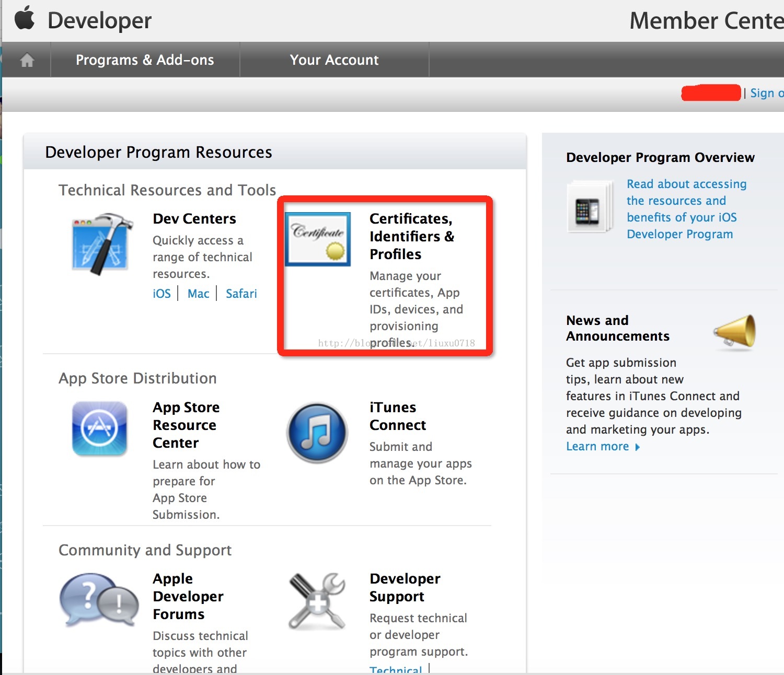Open the App Store Resource Center icon
784x675 pixels.
(99, 428)
